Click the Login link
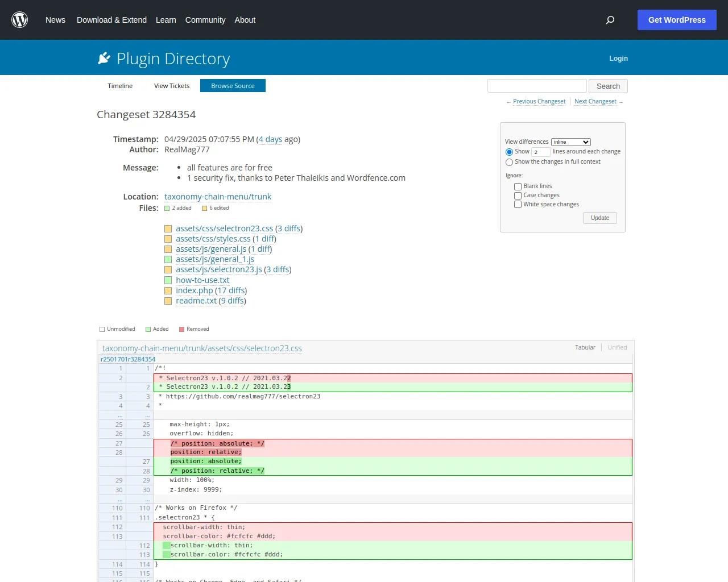The width and height of the screenshot is (728, 582). [x=618, y=58]
